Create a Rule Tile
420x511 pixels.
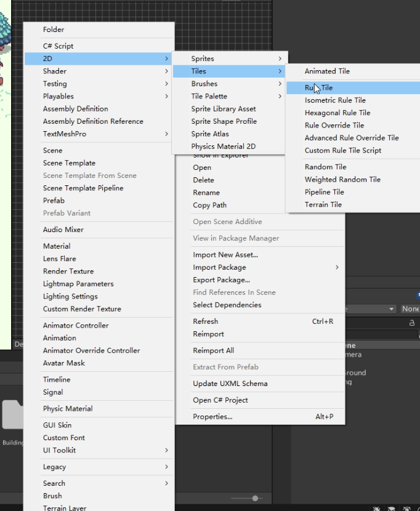353,87
